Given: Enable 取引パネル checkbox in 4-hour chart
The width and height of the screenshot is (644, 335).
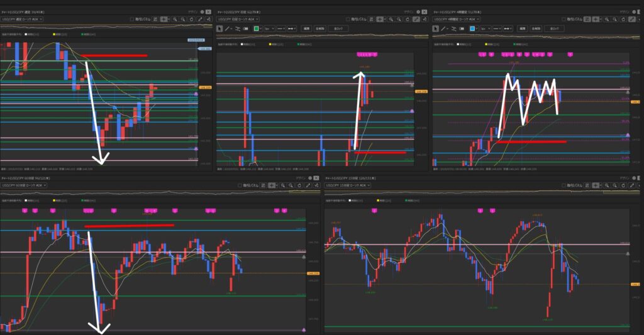Looking at the screenshot, I should point(563,19).
